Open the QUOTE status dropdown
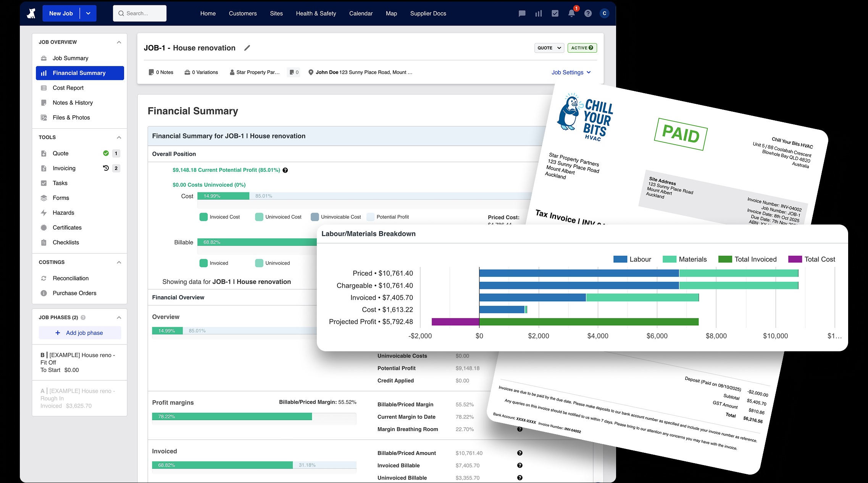This screenshot has width=868, height=483. (x=549, y=48)
